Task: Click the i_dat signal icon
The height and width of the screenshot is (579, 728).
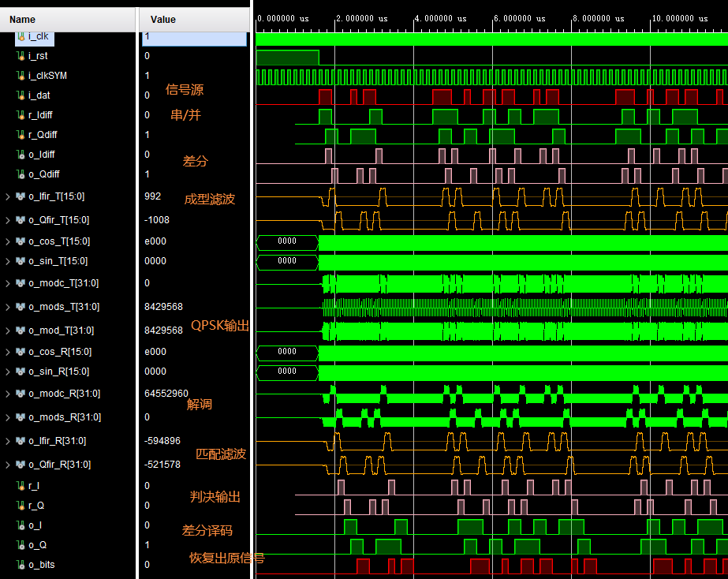Action: coord(21,95)
